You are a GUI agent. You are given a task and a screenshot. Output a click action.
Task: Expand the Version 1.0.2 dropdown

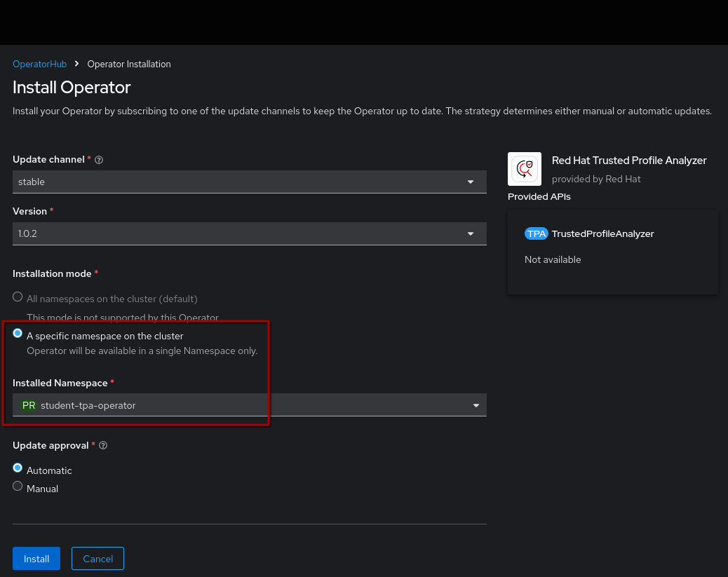coord(249,233)
